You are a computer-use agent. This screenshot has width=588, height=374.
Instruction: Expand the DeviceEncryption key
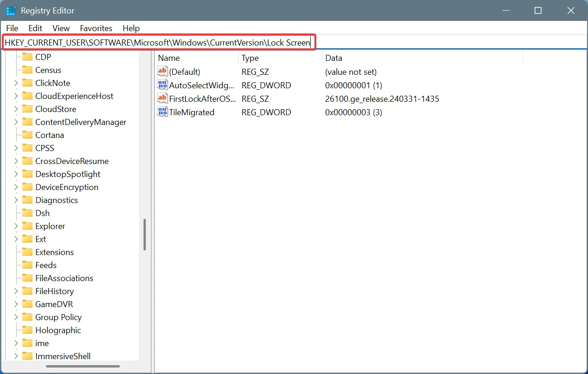coord(16,187)
